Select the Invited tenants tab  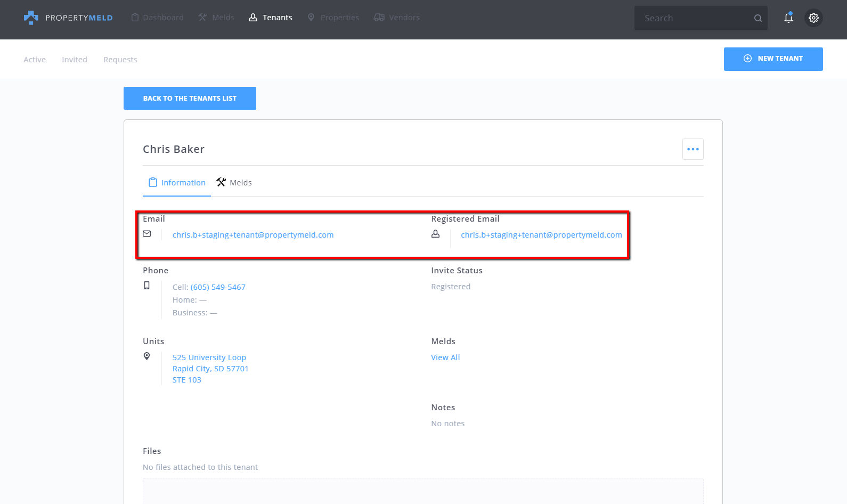coord(75,60)
